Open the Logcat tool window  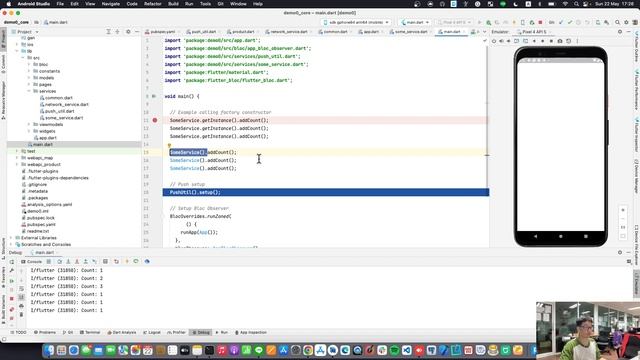[152, 333]
